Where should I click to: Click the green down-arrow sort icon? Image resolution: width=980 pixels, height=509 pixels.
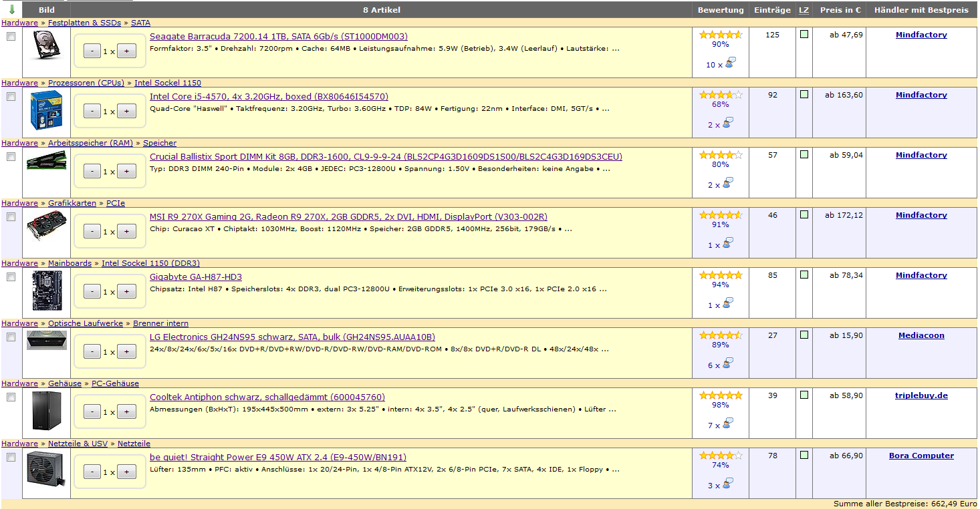point(11,9)
